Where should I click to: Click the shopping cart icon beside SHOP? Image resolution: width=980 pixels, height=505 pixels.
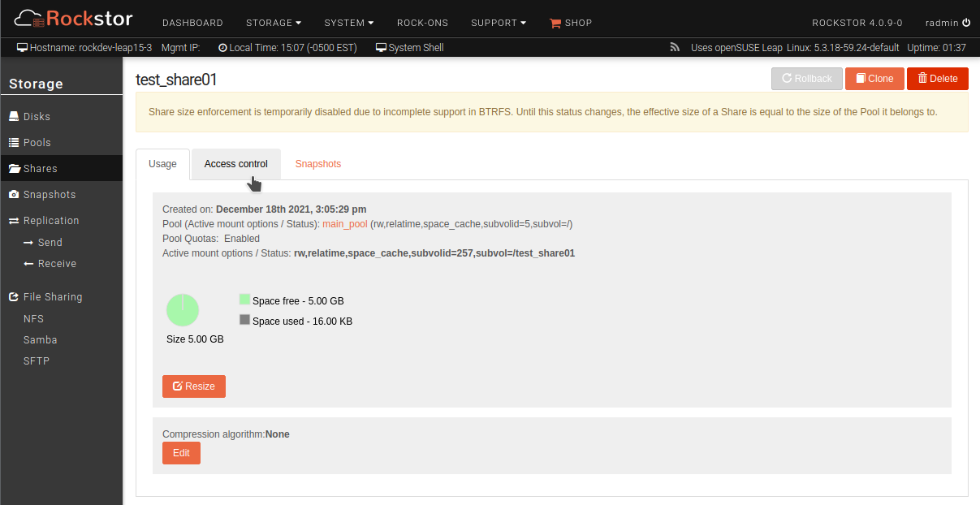pos(555,24)
